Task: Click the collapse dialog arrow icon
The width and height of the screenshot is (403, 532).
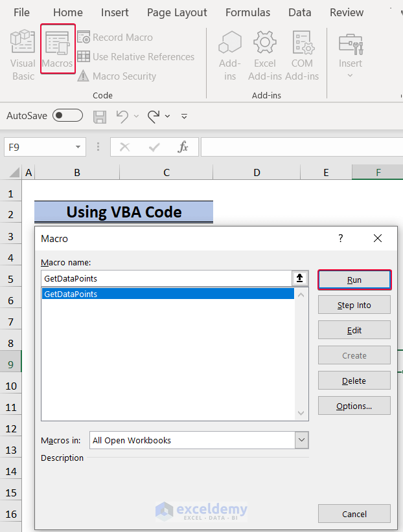Action: [300, 278]
